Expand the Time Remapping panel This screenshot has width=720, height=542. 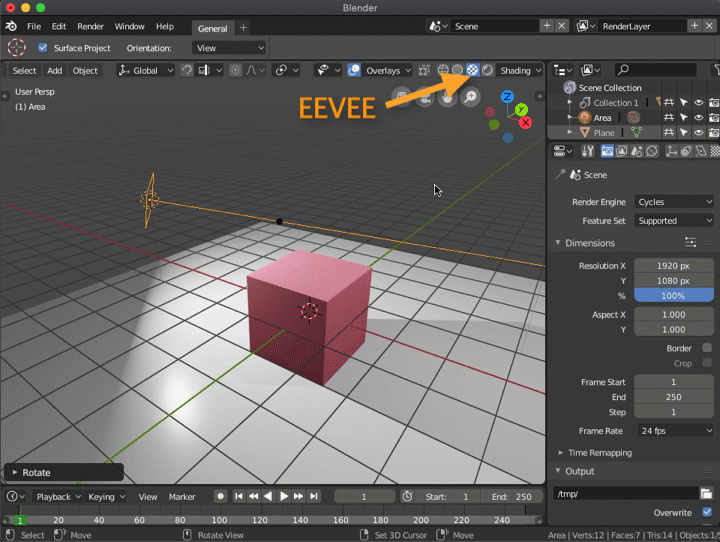click(x=560, y=452)
